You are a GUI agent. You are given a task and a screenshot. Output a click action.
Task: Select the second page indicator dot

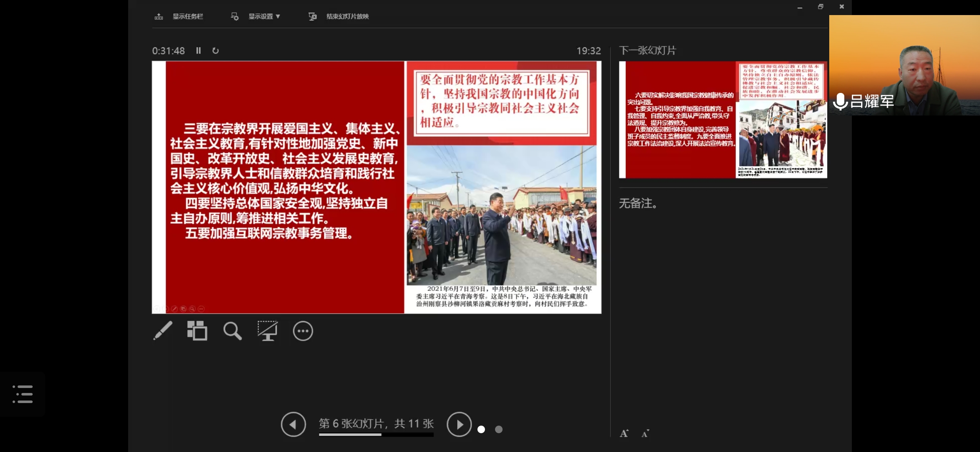pos(498,429)
